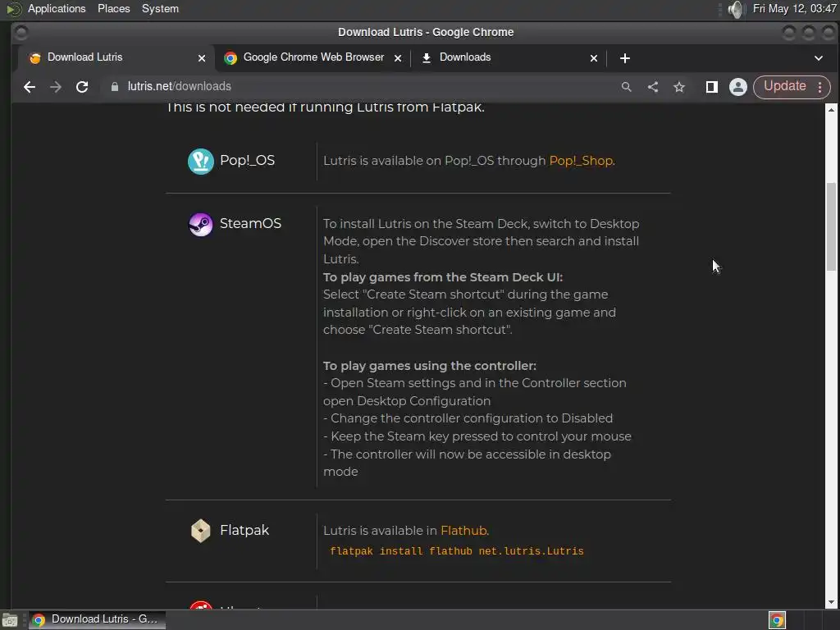Click the Update button in Chrome
This screenshot has height=630, width=840.
pyautogui.click(x=784, y=86)
